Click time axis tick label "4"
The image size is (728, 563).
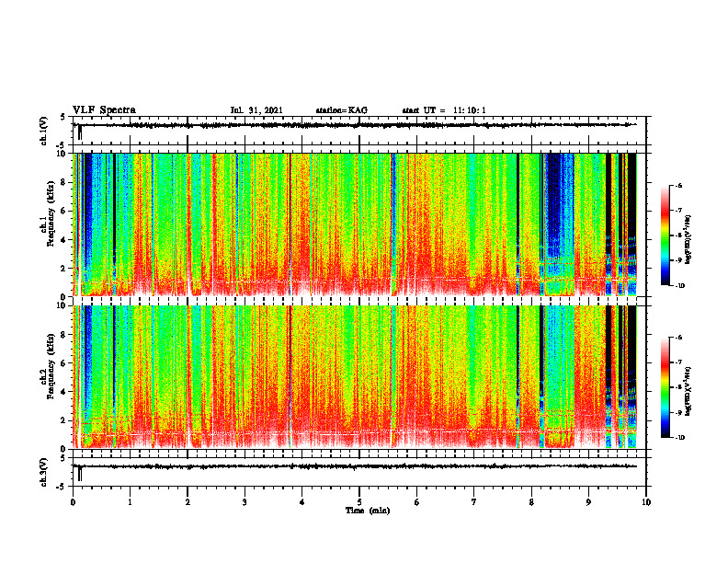coord(301,502)
